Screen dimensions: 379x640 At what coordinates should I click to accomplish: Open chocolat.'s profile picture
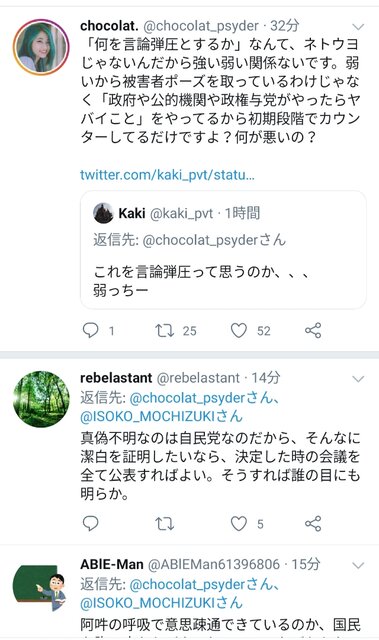point(41,47)
